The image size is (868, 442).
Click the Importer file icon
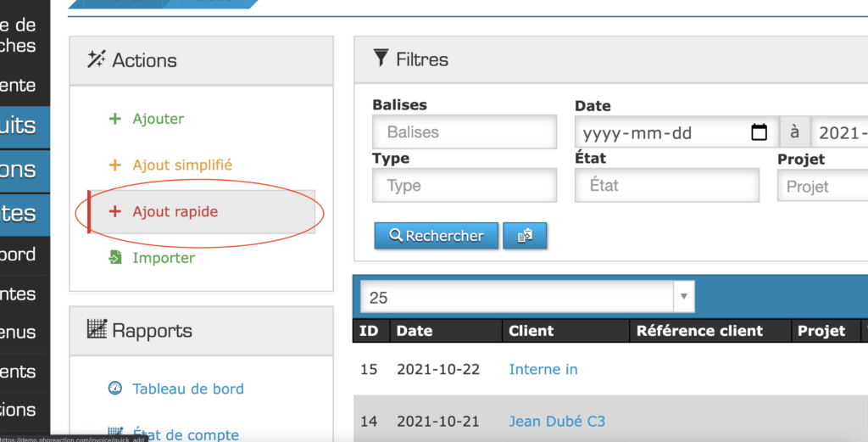pos(115,257)
